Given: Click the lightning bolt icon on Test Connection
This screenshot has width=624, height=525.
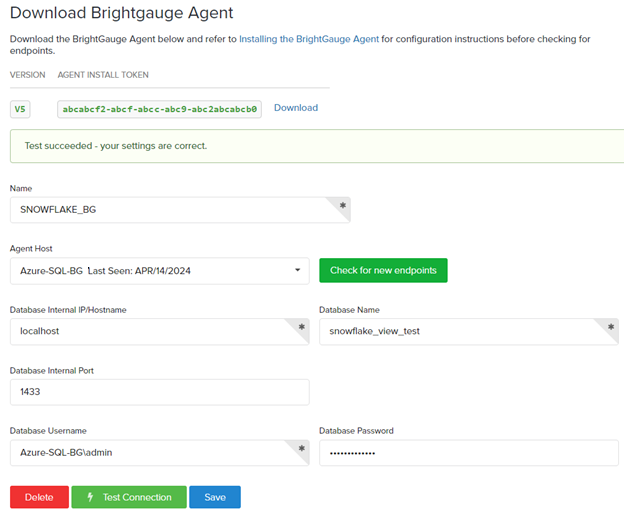Looking at the screenshot, I should coord(89,497).
